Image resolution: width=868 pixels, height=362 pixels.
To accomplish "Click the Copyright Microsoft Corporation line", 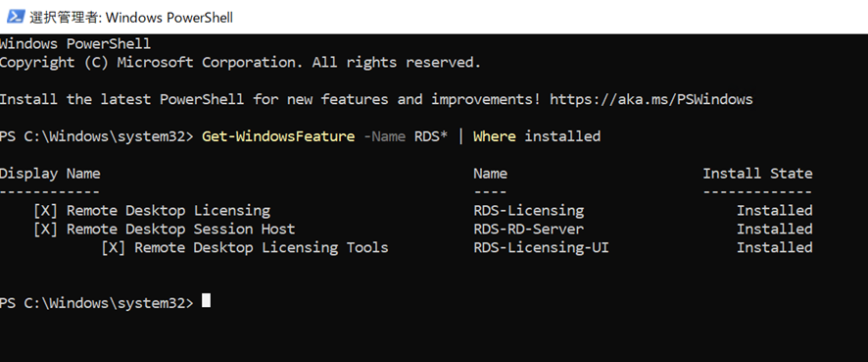I will point(240,63).
